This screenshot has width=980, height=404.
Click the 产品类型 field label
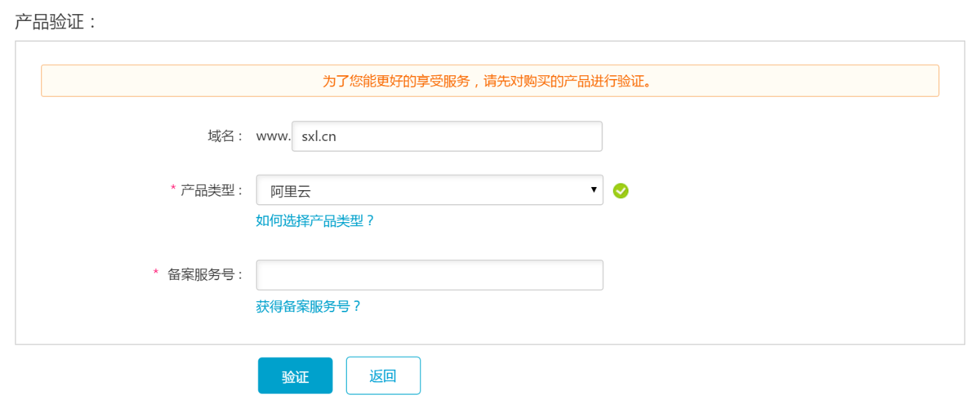pyautogui.click(x=212, y=189)
